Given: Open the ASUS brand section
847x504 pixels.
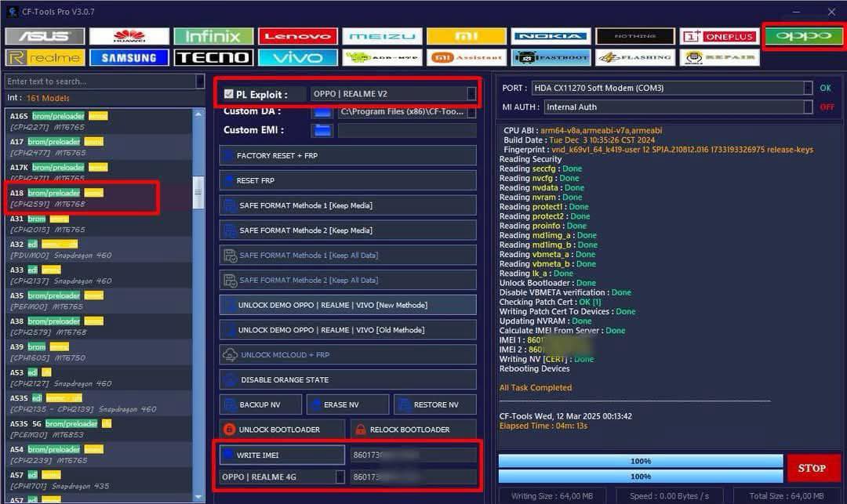Looking at the screenshot, I should [x=45, y=36].
